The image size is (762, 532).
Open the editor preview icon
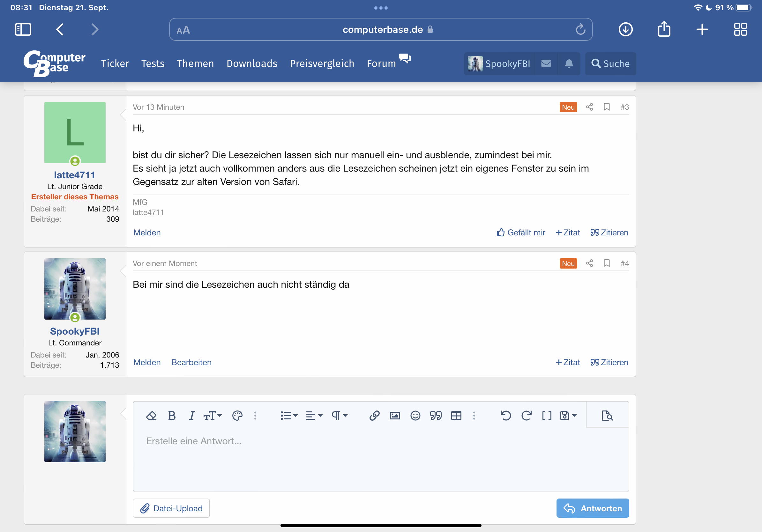[x=607, y=416]
